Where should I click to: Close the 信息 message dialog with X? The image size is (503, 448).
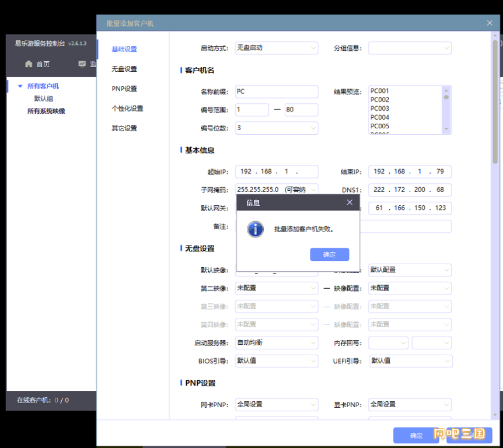point(350,202)
